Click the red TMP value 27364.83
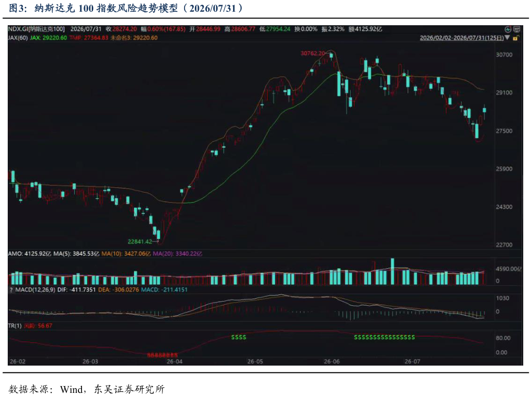The height and width of the screenshot is (397, 532). pyautogui.click(x=89, y=38)
